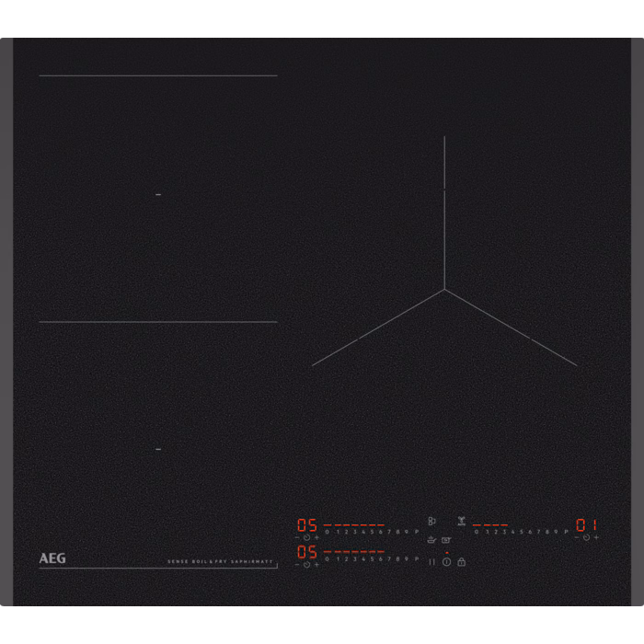Set bottom-left slider to level 0

(x=327, y=558)
